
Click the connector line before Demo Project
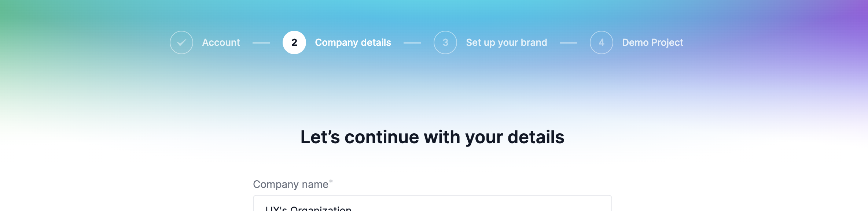(x=569, y=43)
